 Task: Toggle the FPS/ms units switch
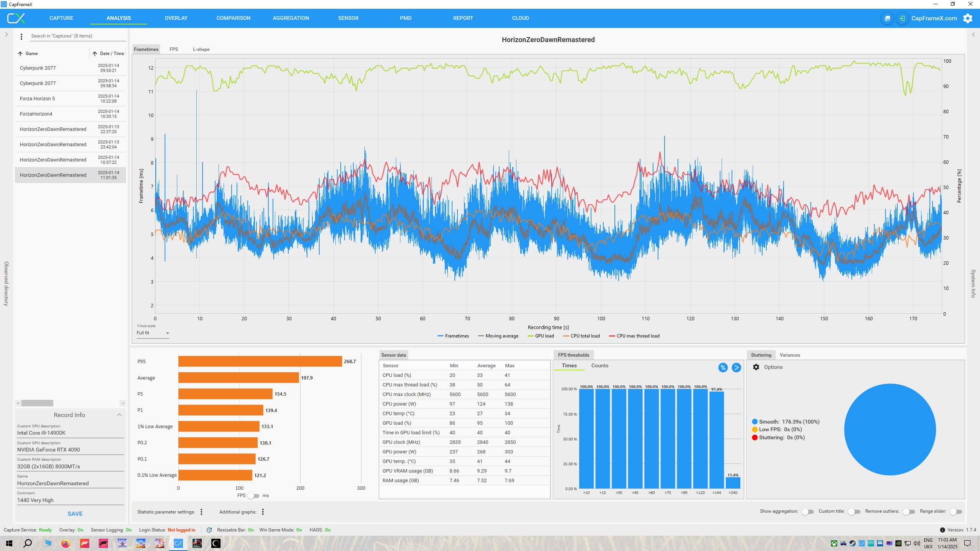click(253, 496)
